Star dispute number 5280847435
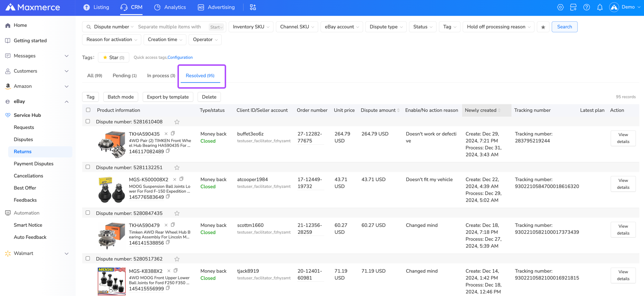Image resolution: width=644 pixels, height=296 pixels. [x=177, y=213]
